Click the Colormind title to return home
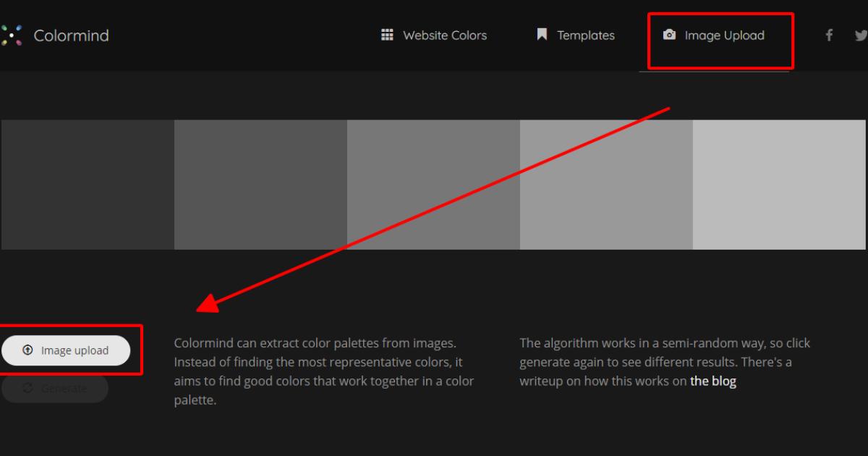Viewport: 868px width, 456px height. pyautogui.click(x=70, y=35)
